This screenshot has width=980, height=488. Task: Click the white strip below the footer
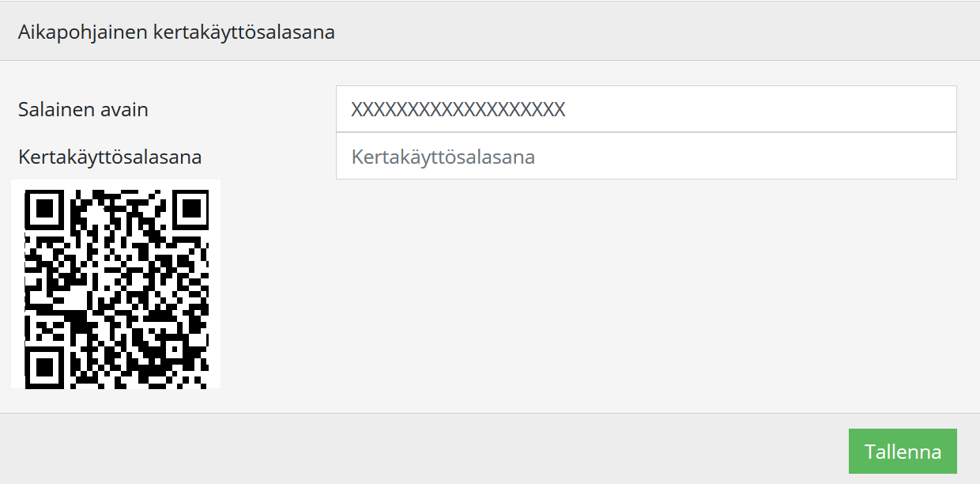click(x=490, y=486)
